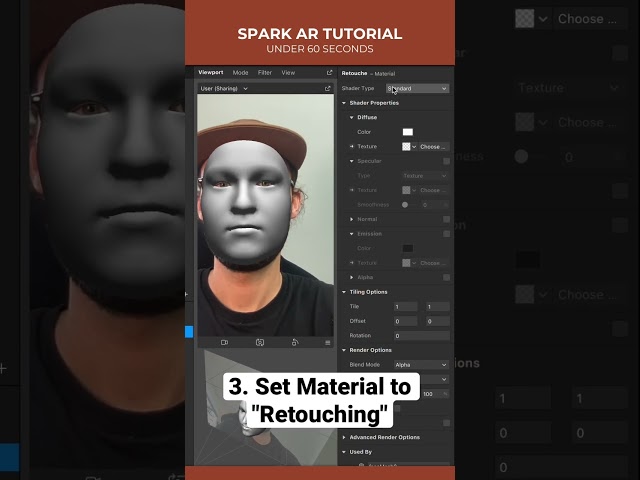Open the simulator menu icon below preview
Image resolution: width=640 pixels, height=480 pixels.
click(327, 343)
